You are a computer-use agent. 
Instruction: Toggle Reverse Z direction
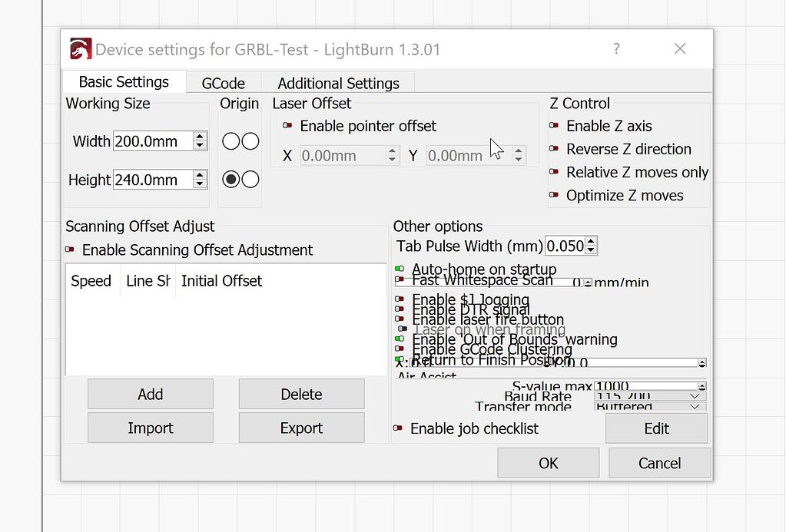point(556,149)
